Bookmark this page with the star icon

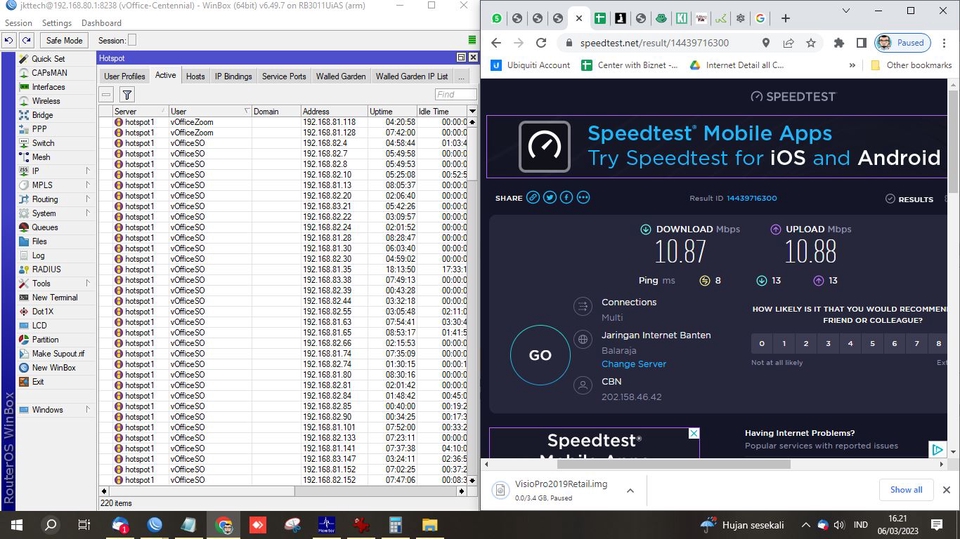point(811,43)
